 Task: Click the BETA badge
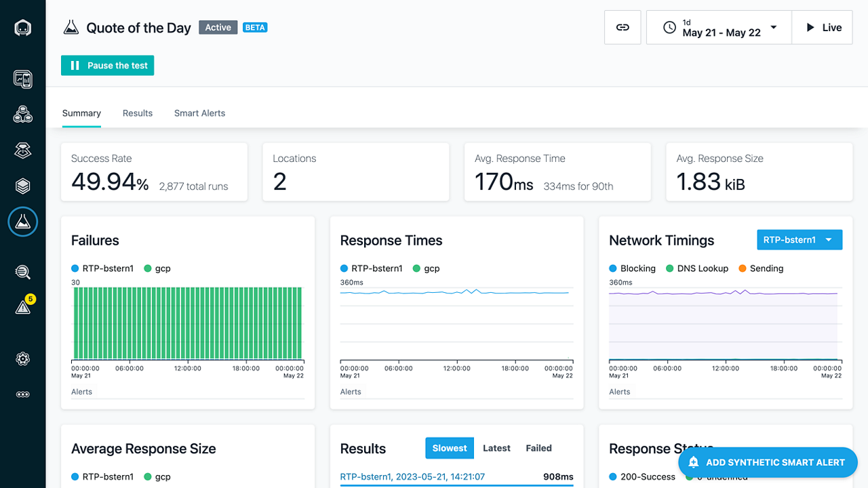click(255, 28)
